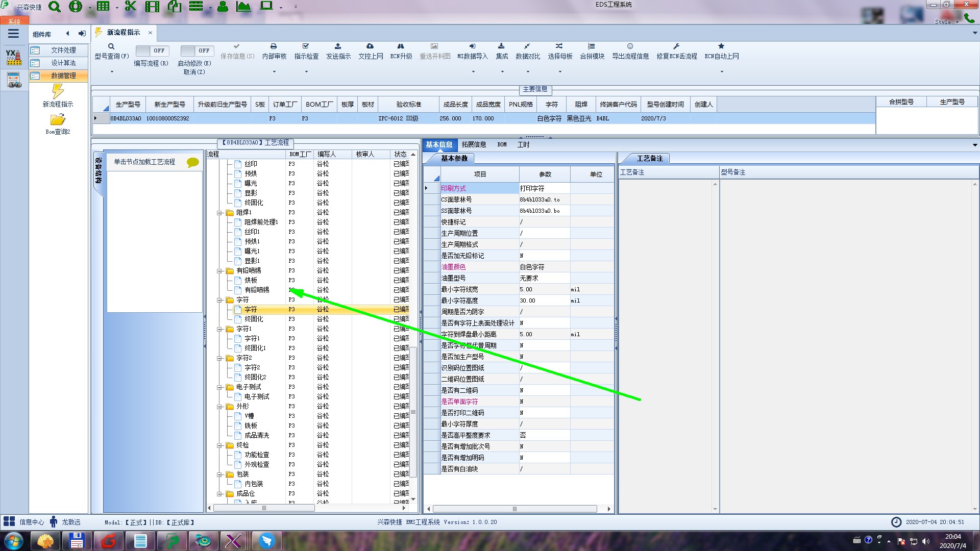Switch to the 拓展信息 tab
This screenshot has height=551, width=980.
pyautogui.click(x=474, y=145)
